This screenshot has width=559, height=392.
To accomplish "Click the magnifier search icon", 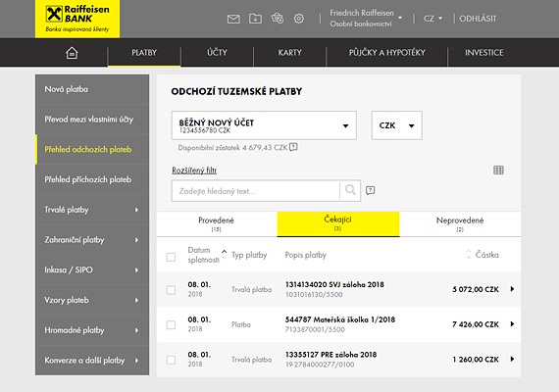I will point(350,191).
